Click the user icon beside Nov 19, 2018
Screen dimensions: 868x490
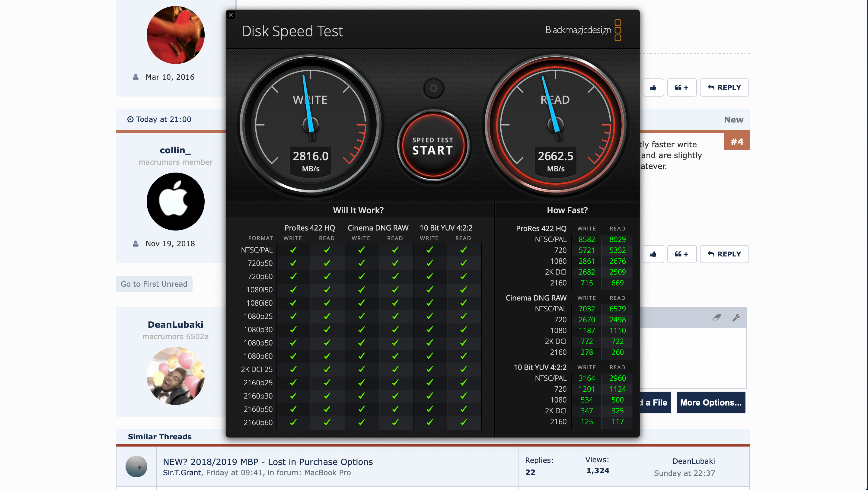136,243
